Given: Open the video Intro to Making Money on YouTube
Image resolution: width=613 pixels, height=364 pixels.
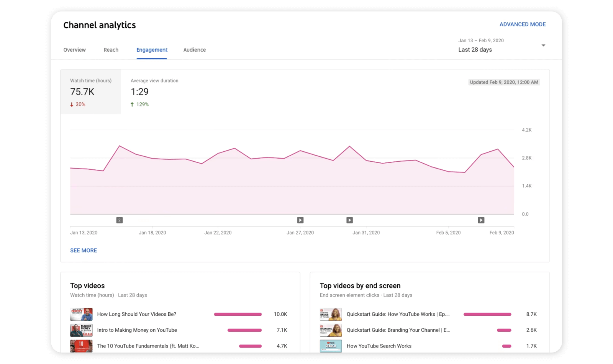Looking at the screenshot, I should 137,330.
